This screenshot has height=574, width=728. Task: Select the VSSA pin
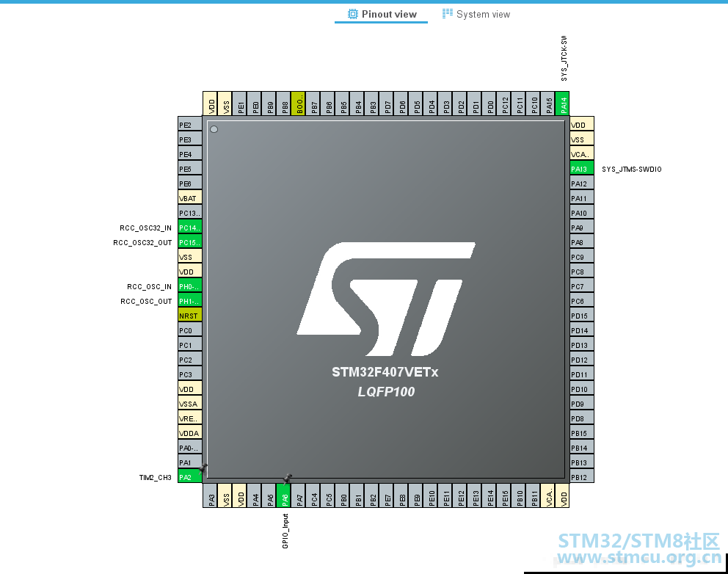[190, 404]
